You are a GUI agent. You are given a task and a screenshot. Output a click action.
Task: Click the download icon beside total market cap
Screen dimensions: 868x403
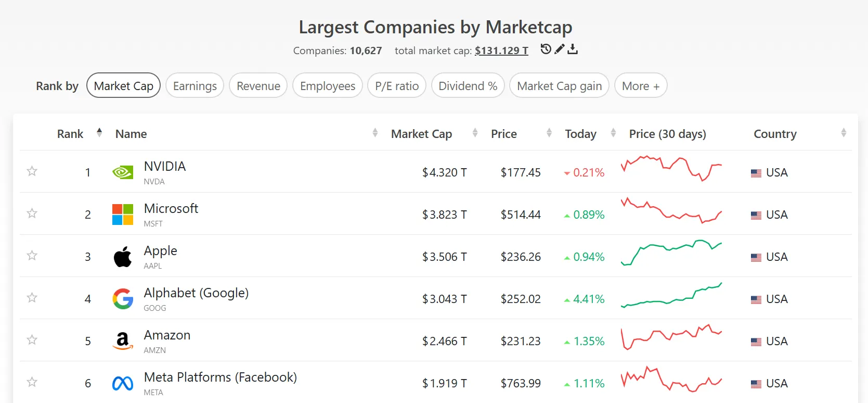click(x=573, y=49)
